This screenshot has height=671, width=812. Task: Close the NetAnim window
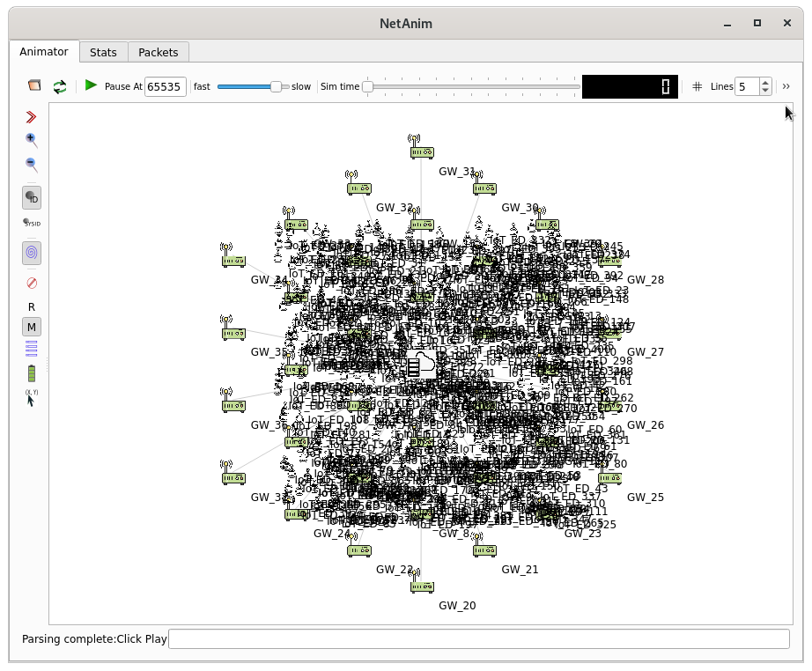pos(787,23)
